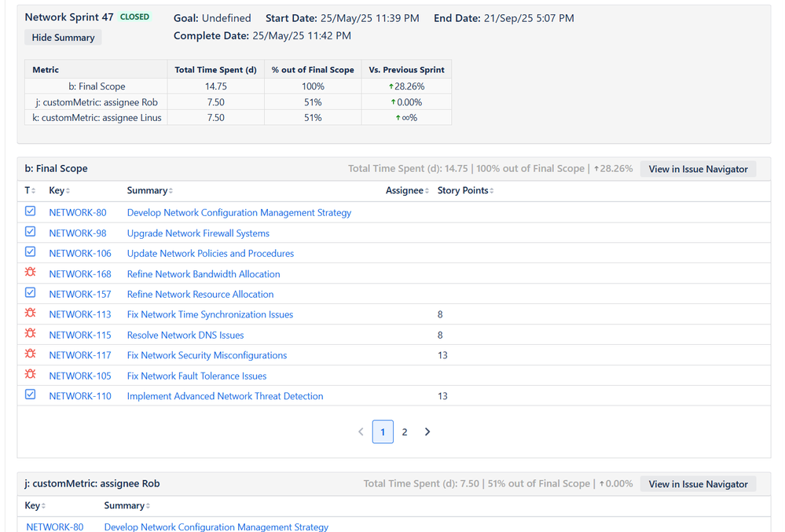Open issue key NETWORK-106

tap(80, 253)
